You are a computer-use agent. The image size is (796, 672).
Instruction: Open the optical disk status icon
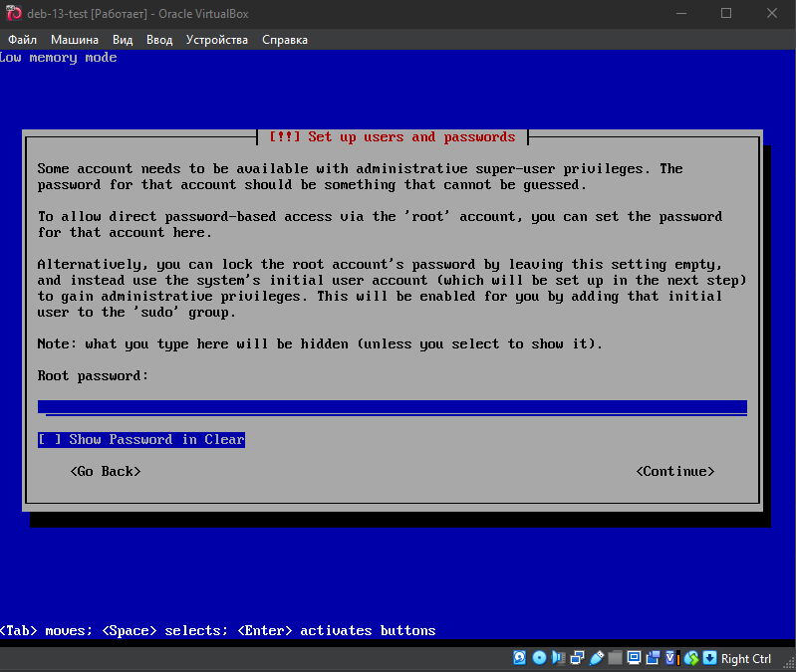click(539, 658)
